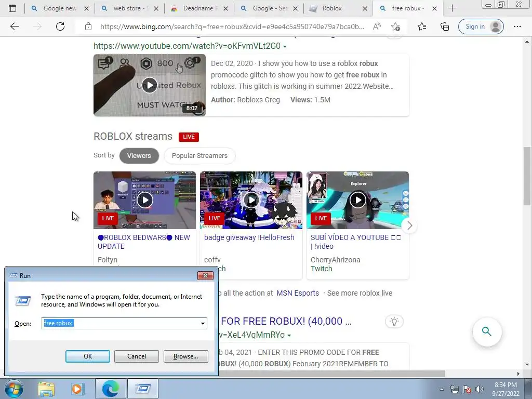Expand dropdown arrow beside XeL4VqMmRYo URL
The width and height of the screenshot is (532, 399).
coord(289,336)
